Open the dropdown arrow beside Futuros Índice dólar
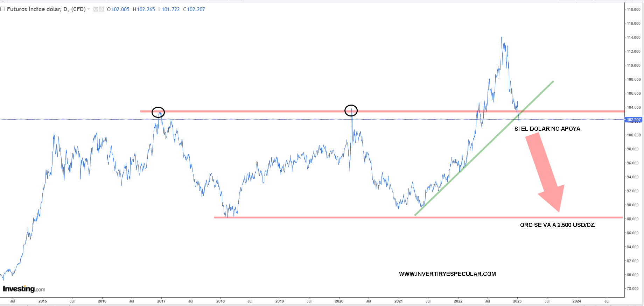Screen dimensions: 644x306 tap(89, 9)
